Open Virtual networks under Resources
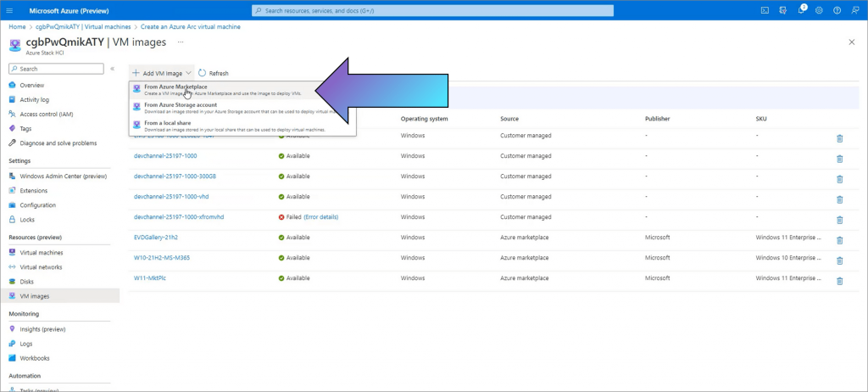868x392 pixels. coord(41,267)
